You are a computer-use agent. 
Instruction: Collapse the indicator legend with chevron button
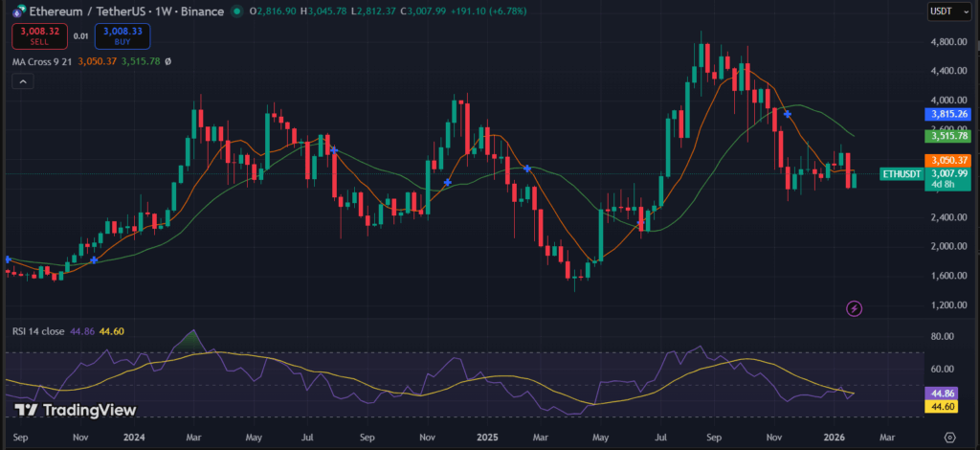23,83
